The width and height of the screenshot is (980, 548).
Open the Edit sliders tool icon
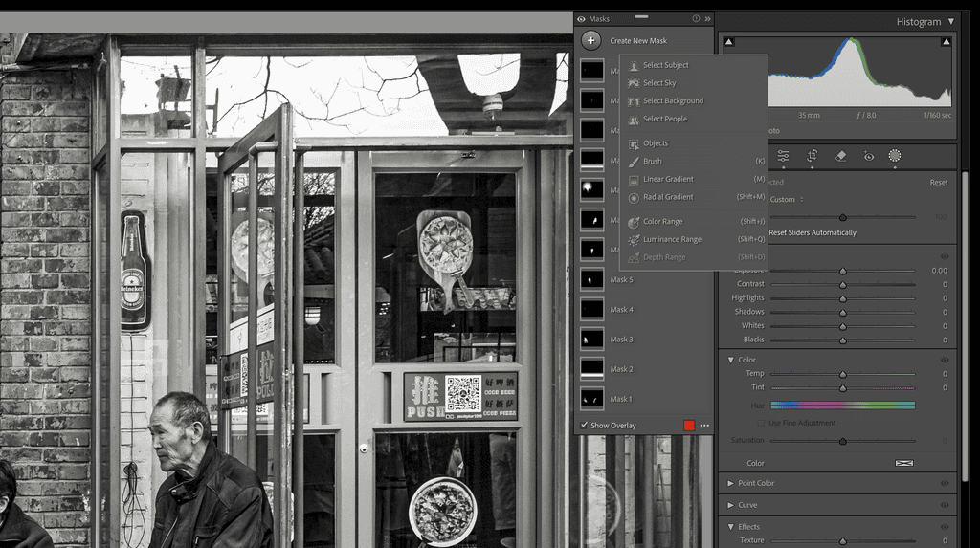tap(783, 156)
